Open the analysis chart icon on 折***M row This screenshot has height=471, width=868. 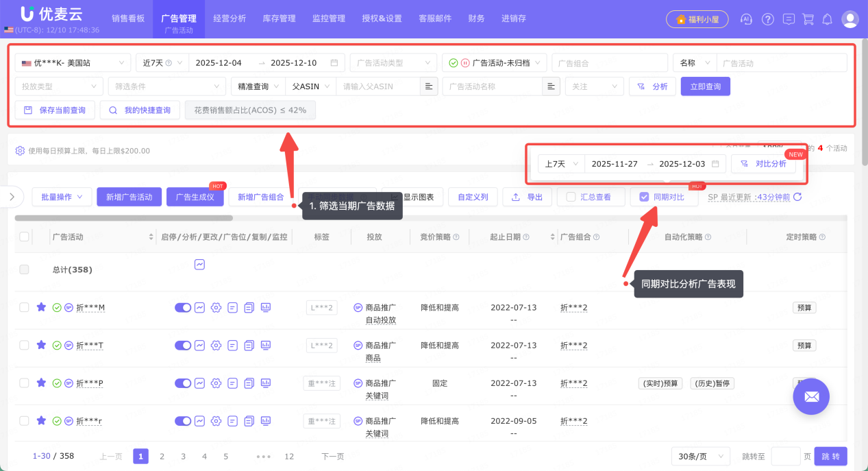[199, 307]
